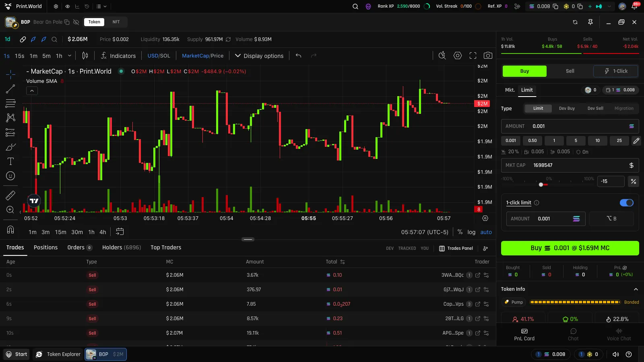The image size is (644, 362).
Task: Open 3WA...BQc trade in external explorer
Action: point(478,275)
